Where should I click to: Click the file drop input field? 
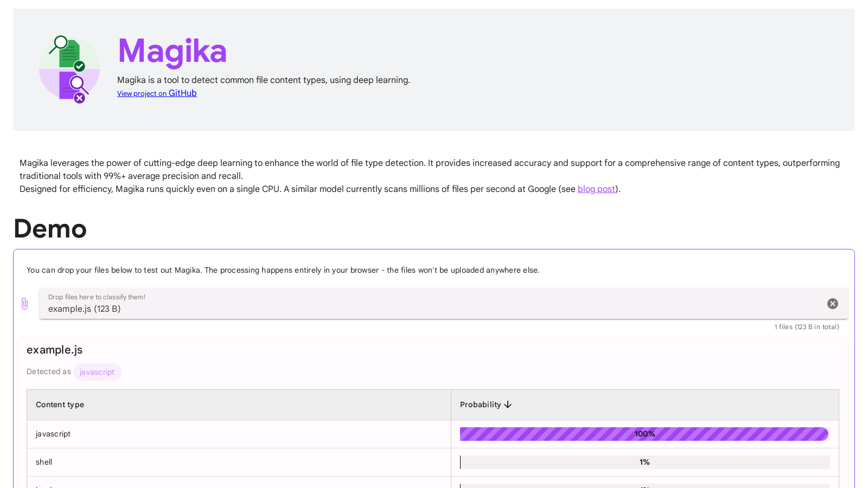[x=429, y=304]
